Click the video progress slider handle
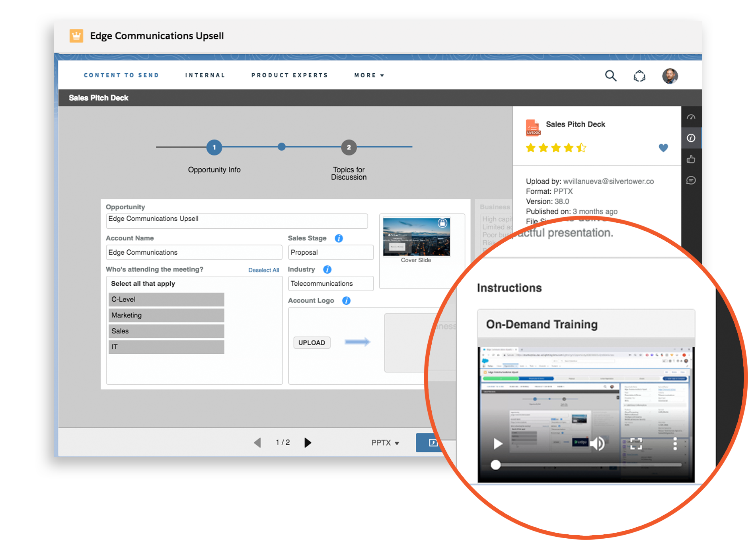The height and width of the screenshot is (557, 756). [x=495, y=465]
